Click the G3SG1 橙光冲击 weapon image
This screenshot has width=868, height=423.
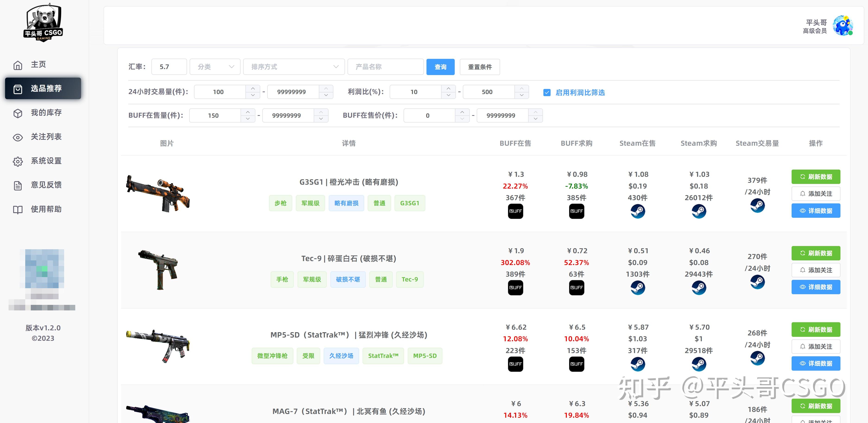pyautogui.click(x=158, y=193)
